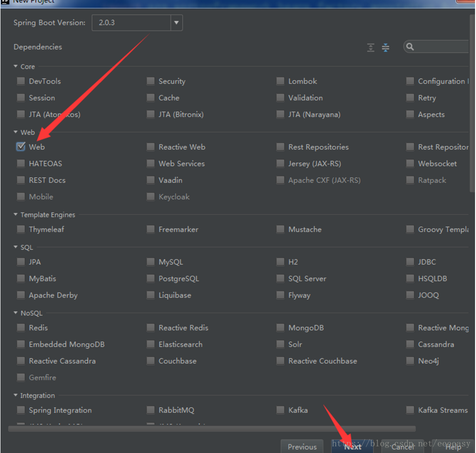Check the Neo4j checkbox
The height and width of the screenshot is (453, 476).
410,361
